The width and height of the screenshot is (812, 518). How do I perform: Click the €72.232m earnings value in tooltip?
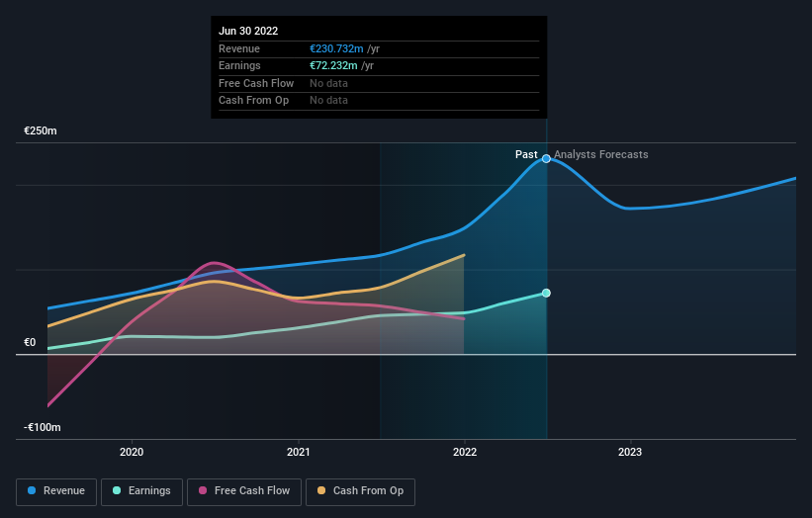(333, 65)
